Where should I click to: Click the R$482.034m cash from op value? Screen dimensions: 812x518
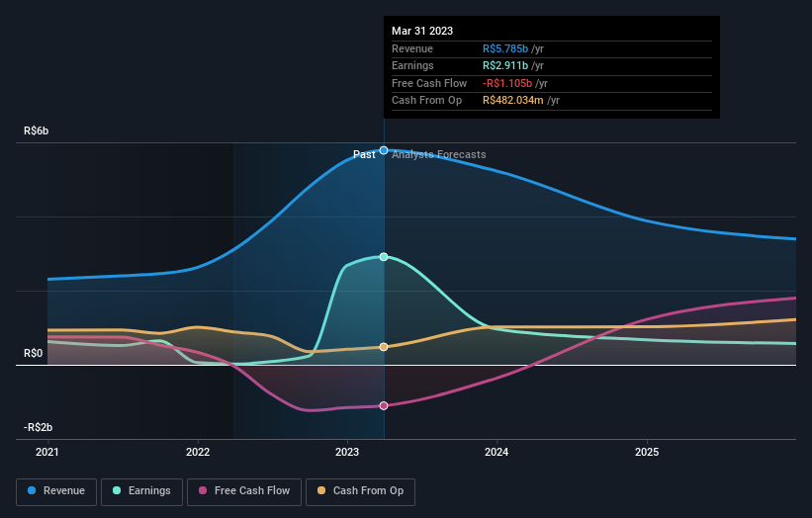[512, 101]
